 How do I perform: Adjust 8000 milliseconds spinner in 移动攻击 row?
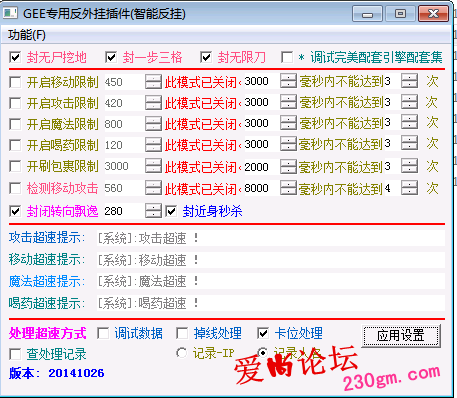tap(288, 188)
